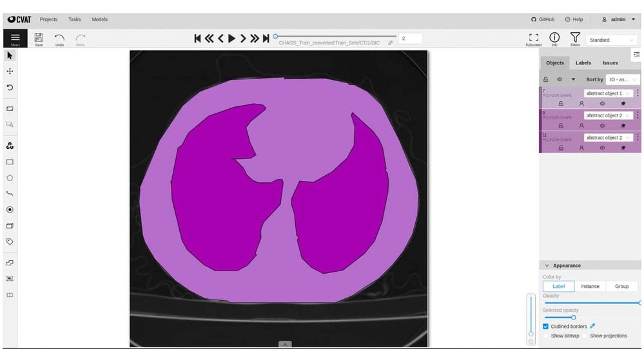This screenshot has height=362, width=644.
Task: Advance to the next frame
Action: coord(243,38)
